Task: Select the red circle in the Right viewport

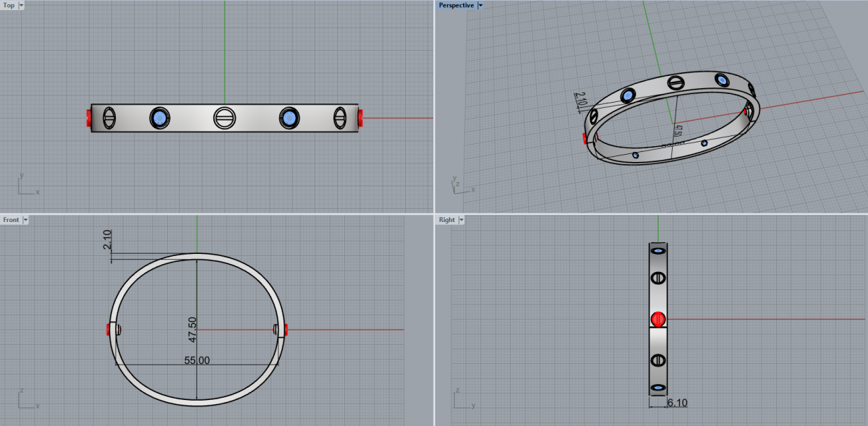Action: pyautogui.click(x=658, y=319)
